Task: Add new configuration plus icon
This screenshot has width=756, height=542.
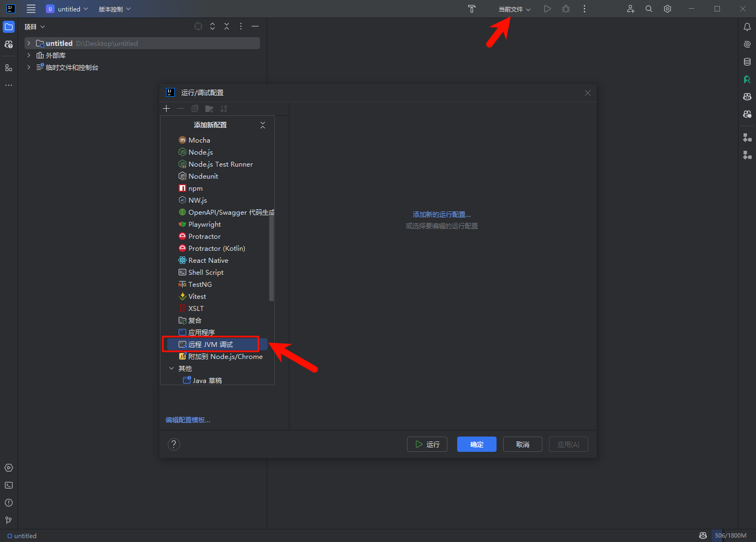Action: pyautogui.click(x=167, y=109)
